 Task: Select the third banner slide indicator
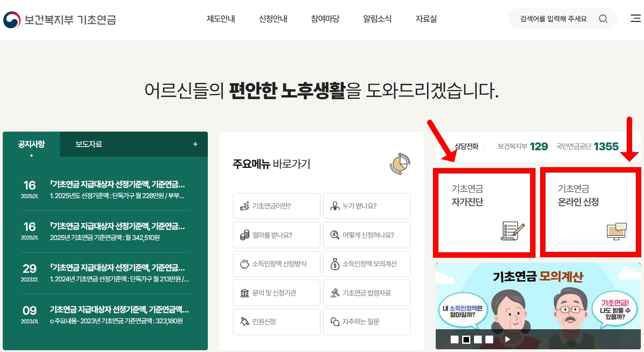(x=478, y=339)
